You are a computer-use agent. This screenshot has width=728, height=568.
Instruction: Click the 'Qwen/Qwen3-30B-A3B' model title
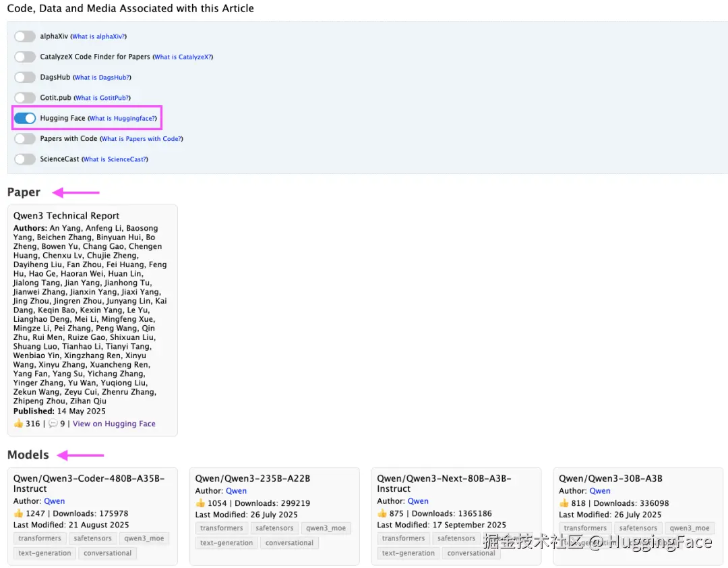[611, 478]
